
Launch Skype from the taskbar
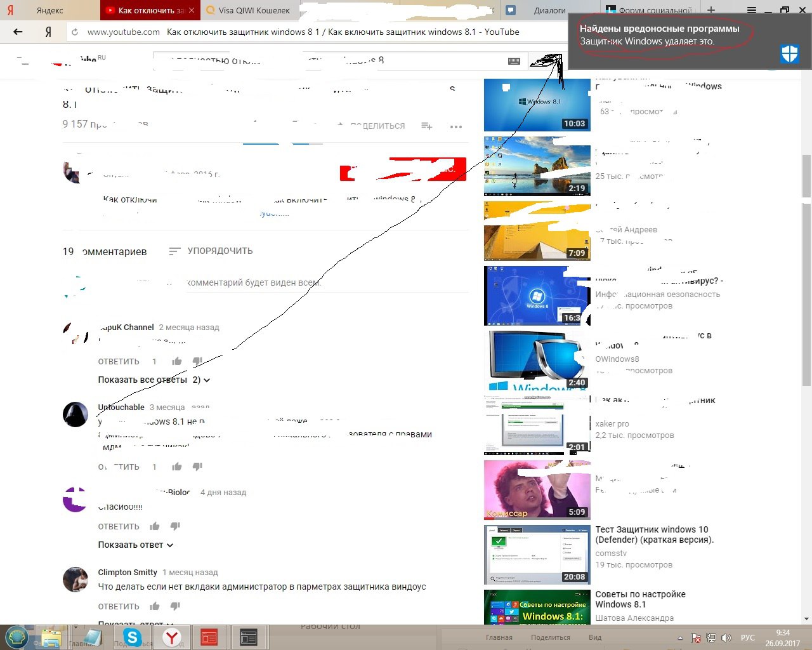tap(133, 637)
